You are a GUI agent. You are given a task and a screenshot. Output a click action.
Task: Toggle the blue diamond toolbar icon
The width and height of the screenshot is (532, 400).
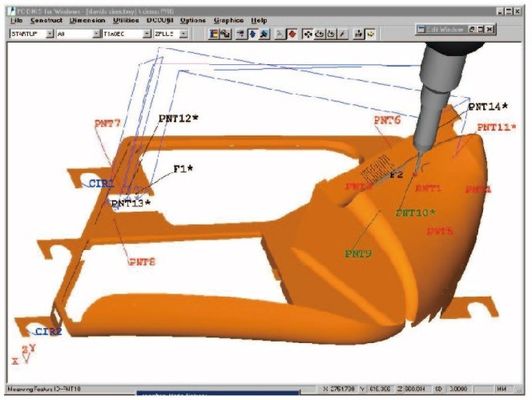(x=253, y=34)
